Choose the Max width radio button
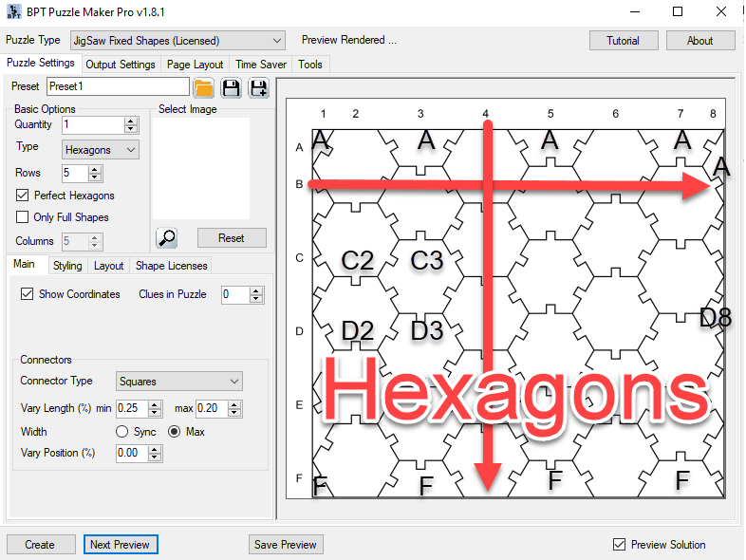 tap(175, 432)
